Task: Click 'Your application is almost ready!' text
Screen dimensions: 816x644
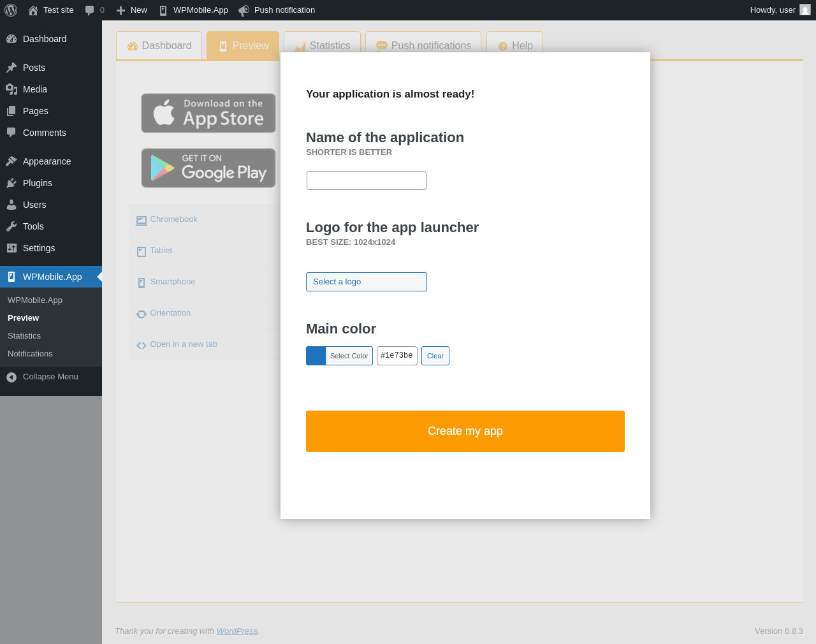Action: point(390,94)
